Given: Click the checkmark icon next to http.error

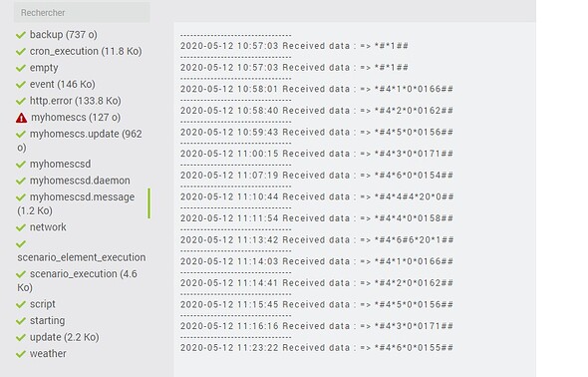Looking at the screenshot, I should click(x=21, y=101).
